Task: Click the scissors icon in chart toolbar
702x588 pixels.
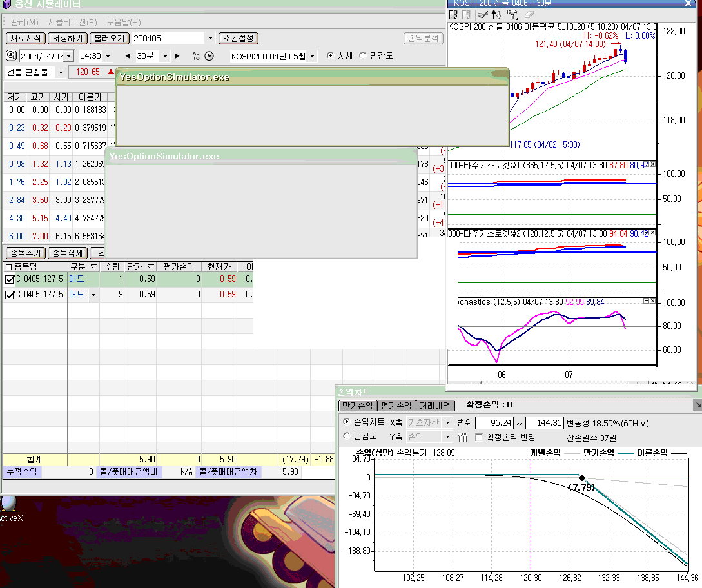Action: [482, 15]
